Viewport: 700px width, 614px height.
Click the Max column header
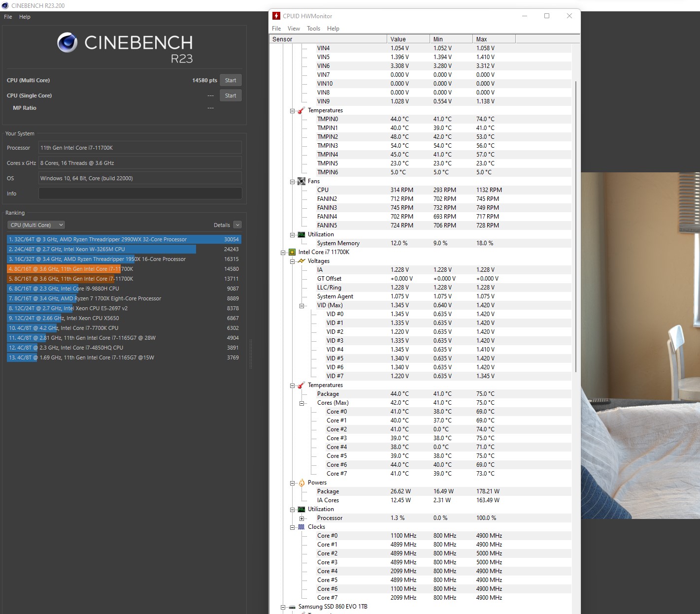pos(494,39)
